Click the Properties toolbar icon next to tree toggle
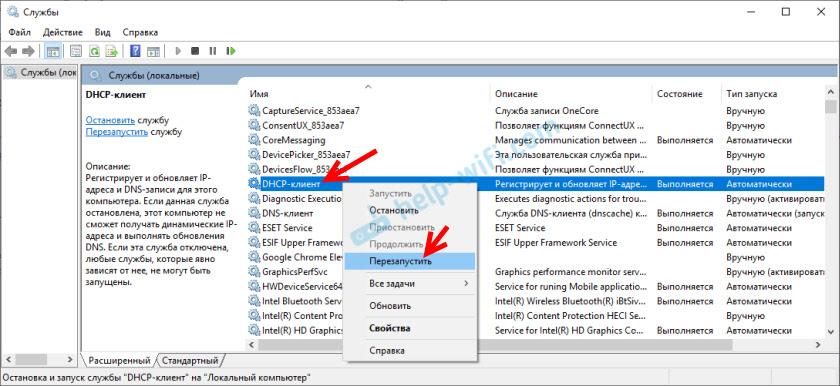The width and height of the screenshot is (840, 386). click(x=77, y=51)
